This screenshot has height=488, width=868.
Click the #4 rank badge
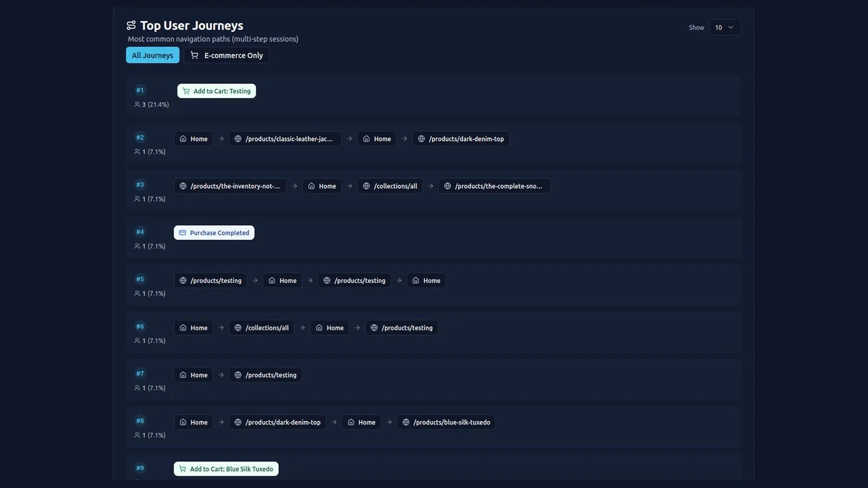point(140,232)
